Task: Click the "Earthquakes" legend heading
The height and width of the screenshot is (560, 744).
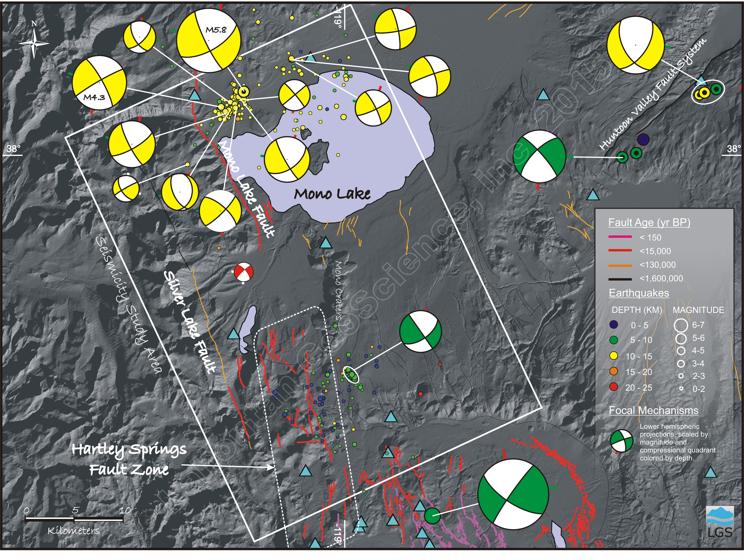Action: point(639,293)
